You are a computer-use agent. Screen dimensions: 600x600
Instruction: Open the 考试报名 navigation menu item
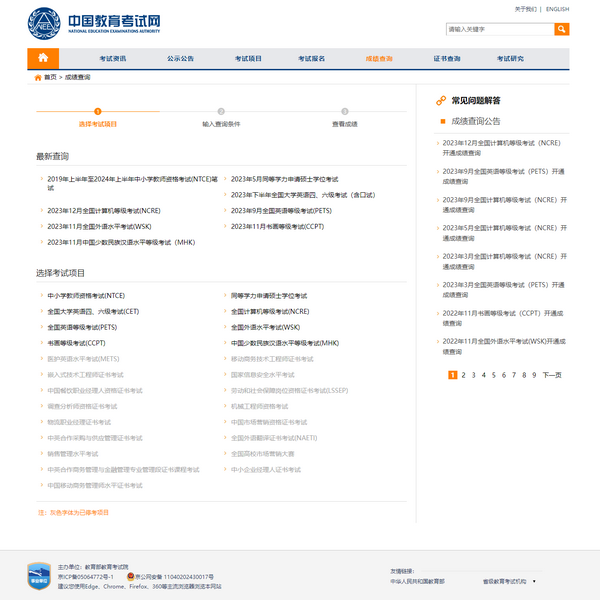[312, 59]
